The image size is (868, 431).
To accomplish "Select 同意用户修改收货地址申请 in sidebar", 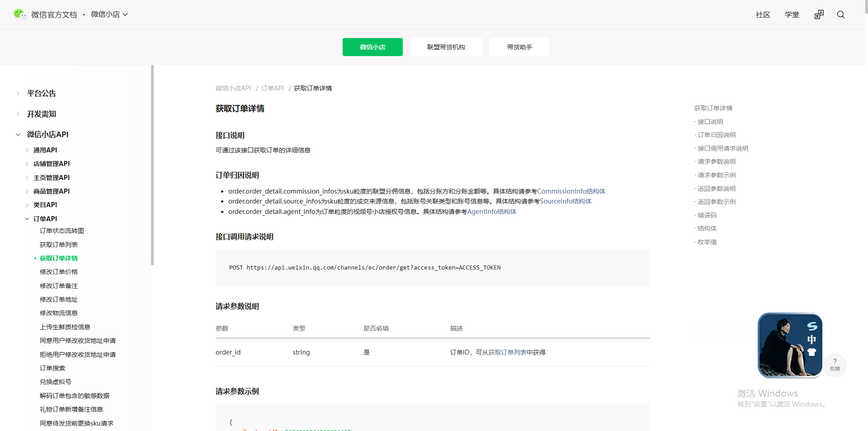I will tap(78, 341).
